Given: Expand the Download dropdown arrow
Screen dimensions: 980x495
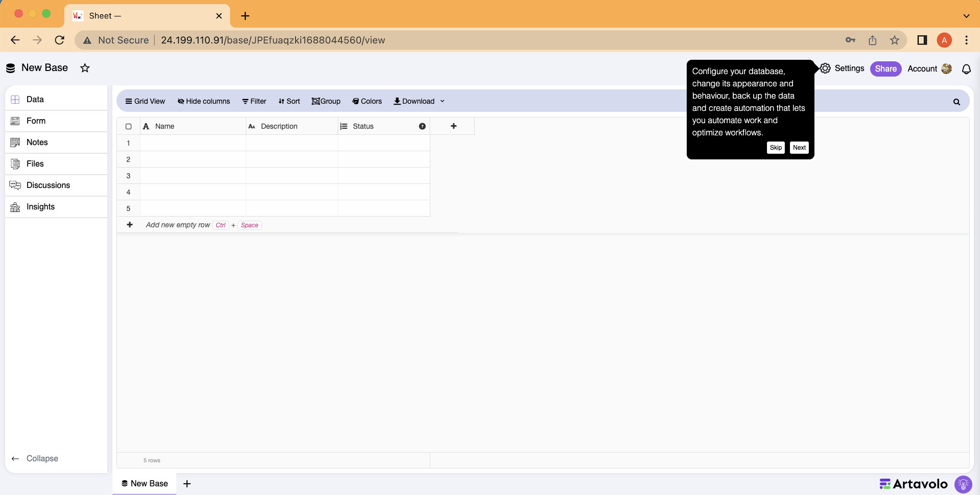Looking at the screenshot, I should [x=442, y=101].
